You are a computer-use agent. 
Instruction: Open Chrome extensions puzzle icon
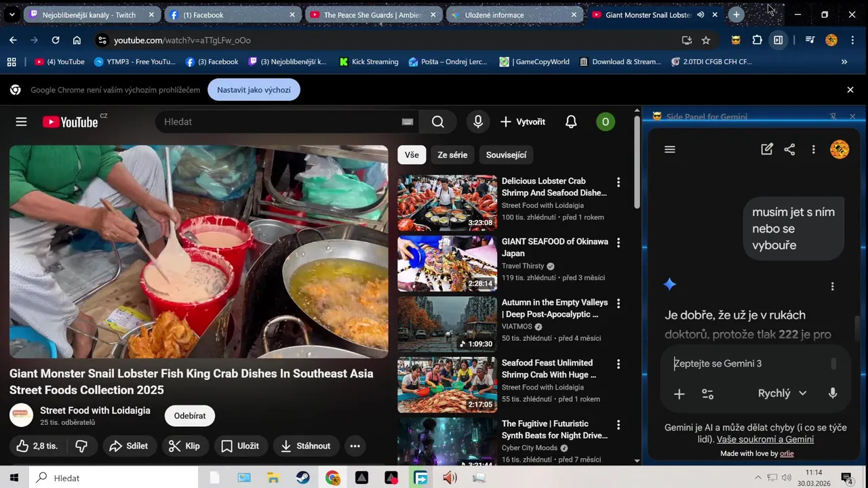pyautogui.click(x=757, y=40)
